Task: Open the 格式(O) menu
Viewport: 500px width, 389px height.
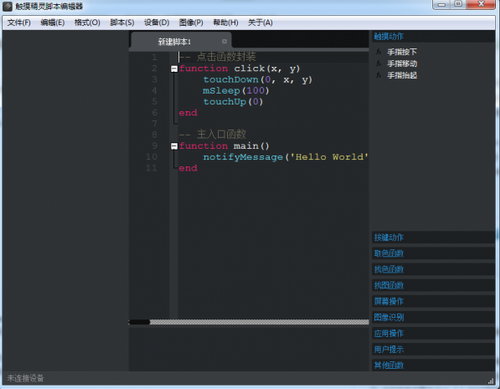Action: click(x=87, y=23)
